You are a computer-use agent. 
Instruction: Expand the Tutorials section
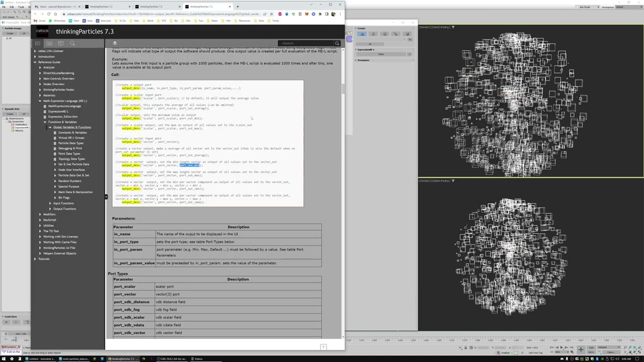pos(35,259)
